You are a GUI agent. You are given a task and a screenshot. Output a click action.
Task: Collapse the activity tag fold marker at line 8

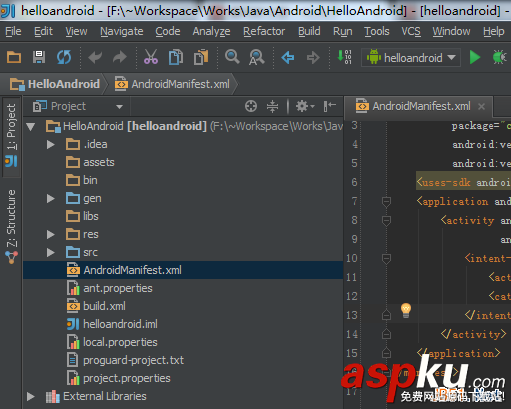pos(386,221)
